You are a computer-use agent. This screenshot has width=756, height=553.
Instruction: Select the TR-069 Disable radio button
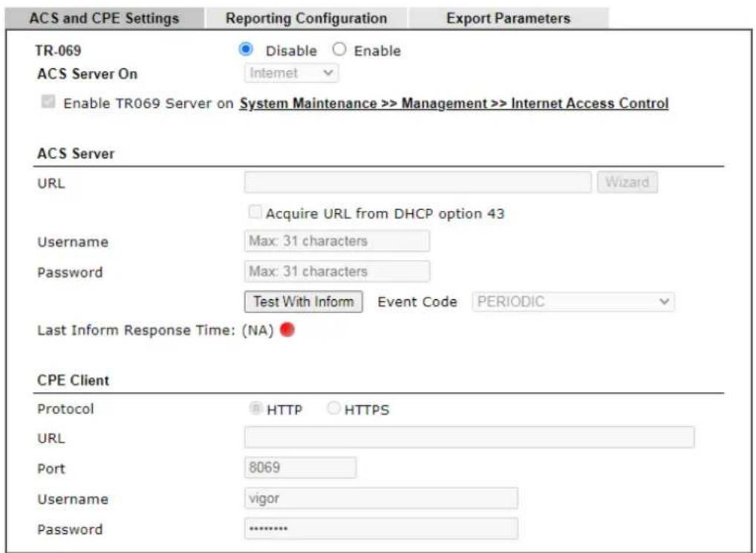(246, 49)
